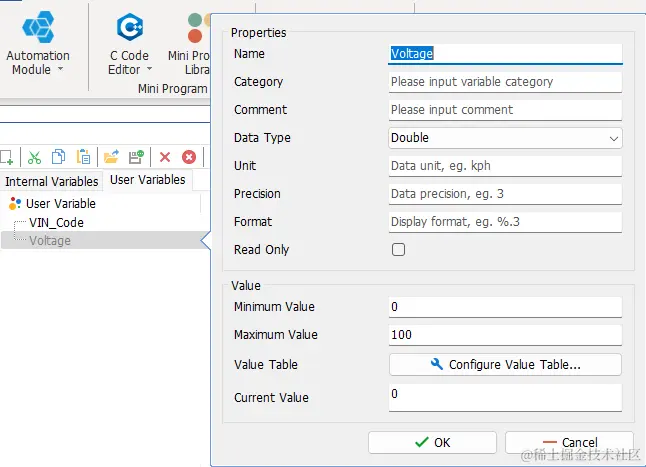Paste variable from the clipboard icon

coord(83,157)
